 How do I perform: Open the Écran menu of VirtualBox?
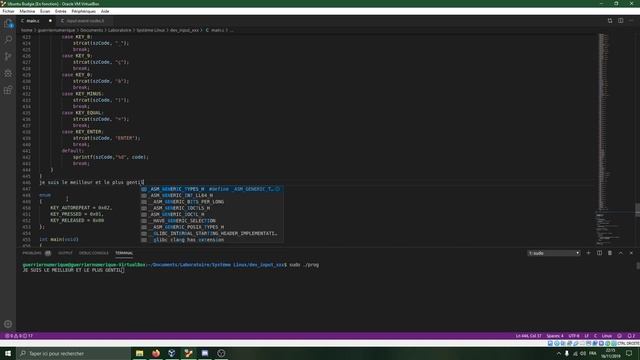(x=45, y=11)
